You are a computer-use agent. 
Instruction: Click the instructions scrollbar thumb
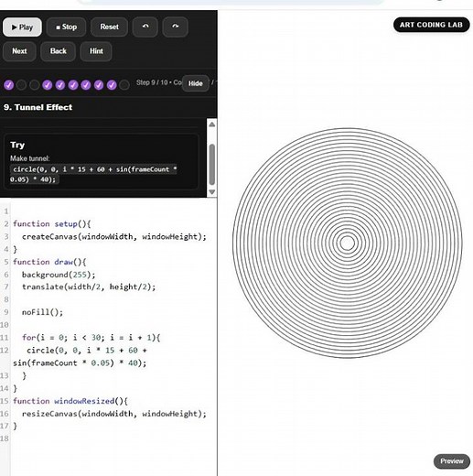(x=212, y=164)
